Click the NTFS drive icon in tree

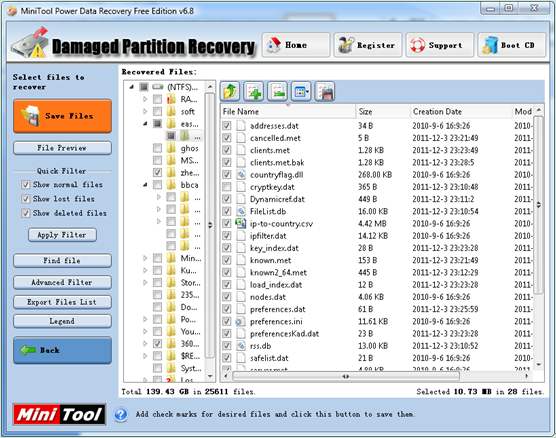pyautogui.click(x=158, y=87)
